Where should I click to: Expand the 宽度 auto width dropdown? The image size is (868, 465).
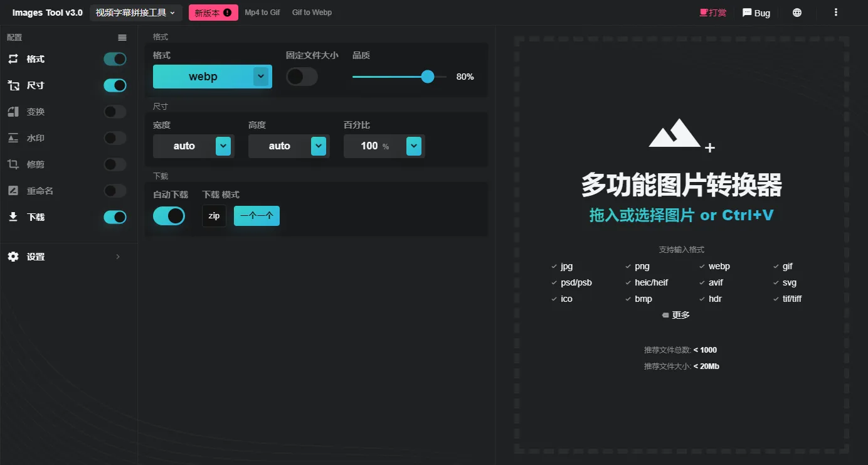[x=223, y=146]
